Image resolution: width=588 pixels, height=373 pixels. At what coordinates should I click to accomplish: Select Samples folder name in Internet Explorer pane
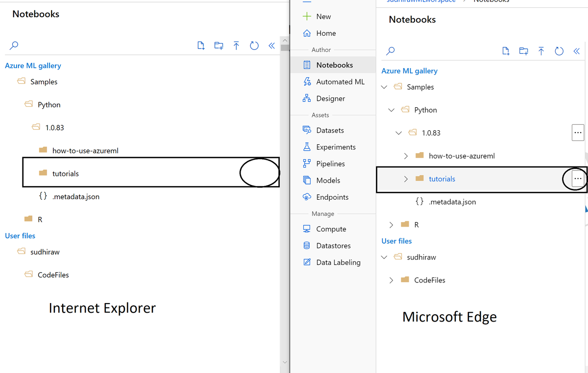point(44,82)
